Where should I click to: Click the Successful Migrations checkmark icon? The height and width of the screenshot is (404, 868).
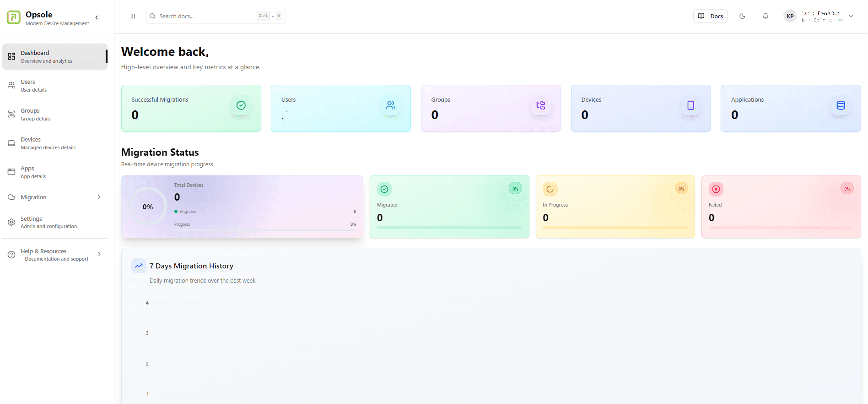point(241,105)
